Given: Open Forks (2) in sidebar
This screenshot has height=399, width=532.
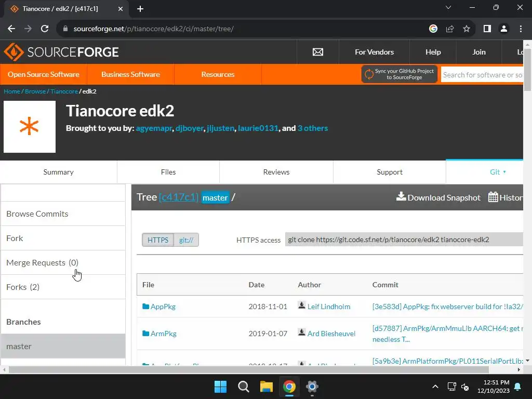Looking at the screenshot, I should (63, 287).
